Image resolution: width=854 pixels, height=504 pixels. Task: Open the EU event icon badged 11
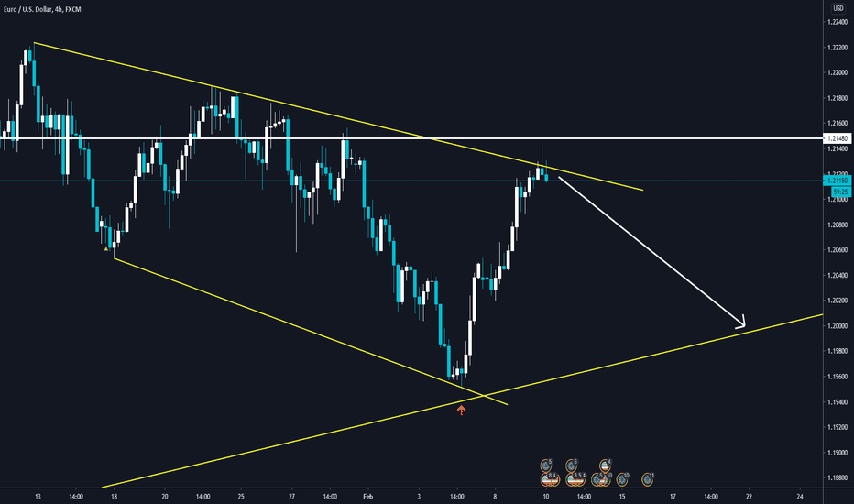click(647, 479)
